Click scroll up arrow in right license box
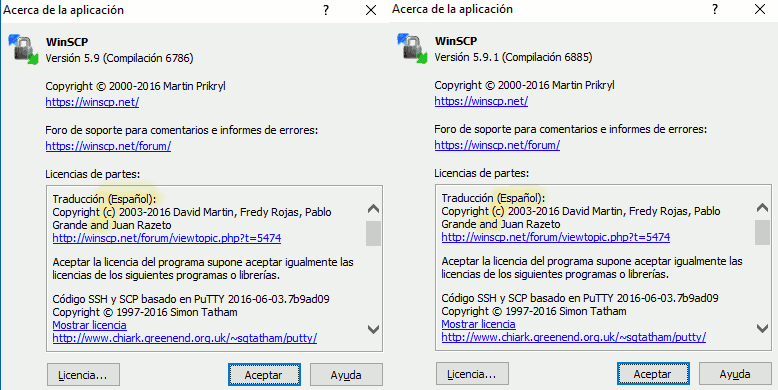 tap(762, 208)
